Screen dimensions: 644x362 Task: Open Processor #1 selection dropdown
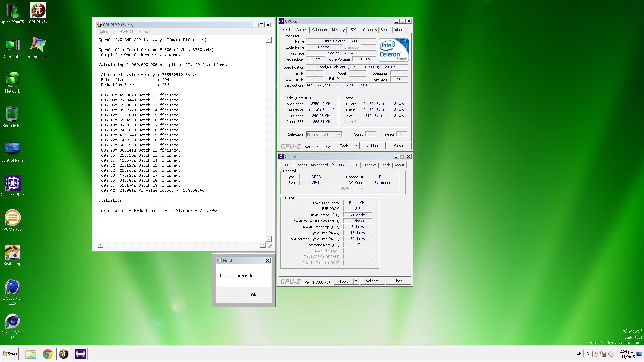click(324, 135)
